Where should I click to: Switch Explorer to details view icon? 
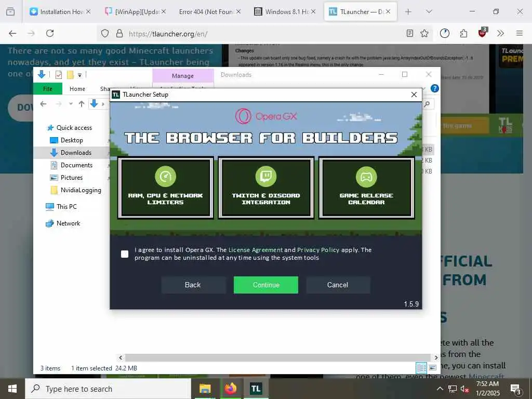point(421,368)
